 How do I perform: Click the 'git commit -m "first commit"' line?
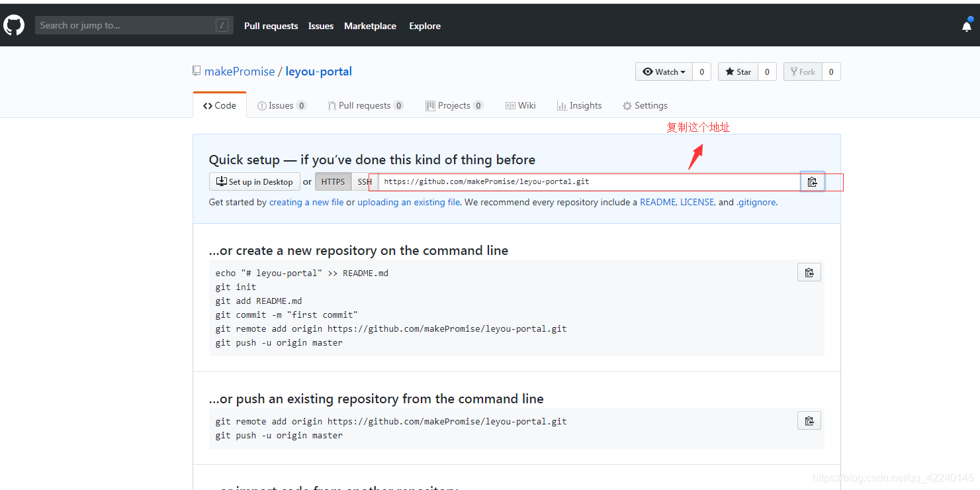(x=287, y=315)
